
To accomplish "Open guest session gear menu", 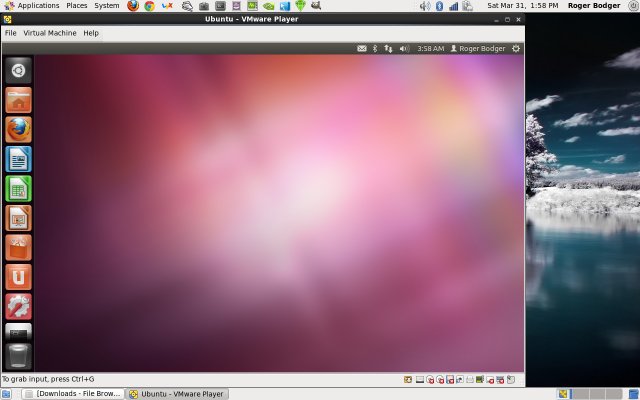I will tap(516, 49).
